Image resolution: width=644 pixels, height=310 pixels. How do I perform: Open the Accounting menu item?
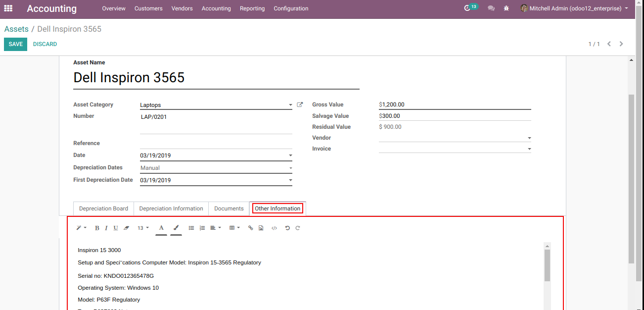coord(216,8)
